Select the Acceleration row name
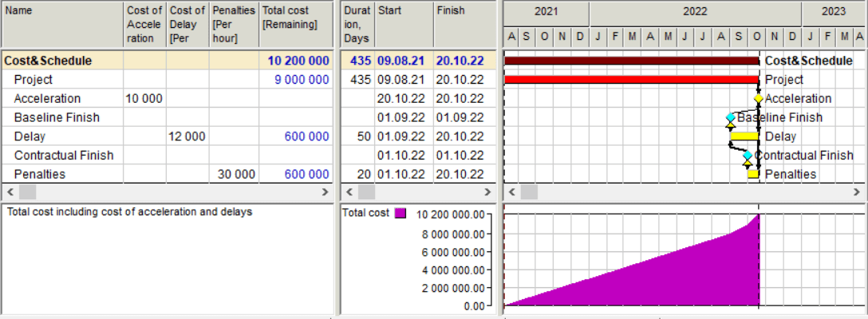The height and width of the screenshot is (319, 868). (x=48, y=99)
